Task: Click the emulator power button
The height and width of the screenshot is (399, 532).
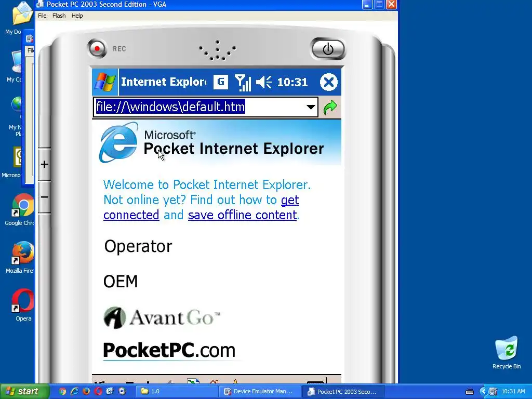Action: 328,49
